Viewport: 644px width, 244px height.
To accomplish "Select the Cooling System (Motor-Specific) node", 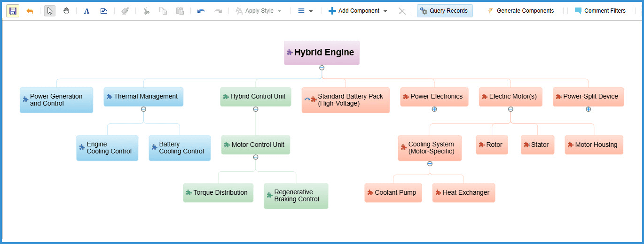I will pos(430,148).
